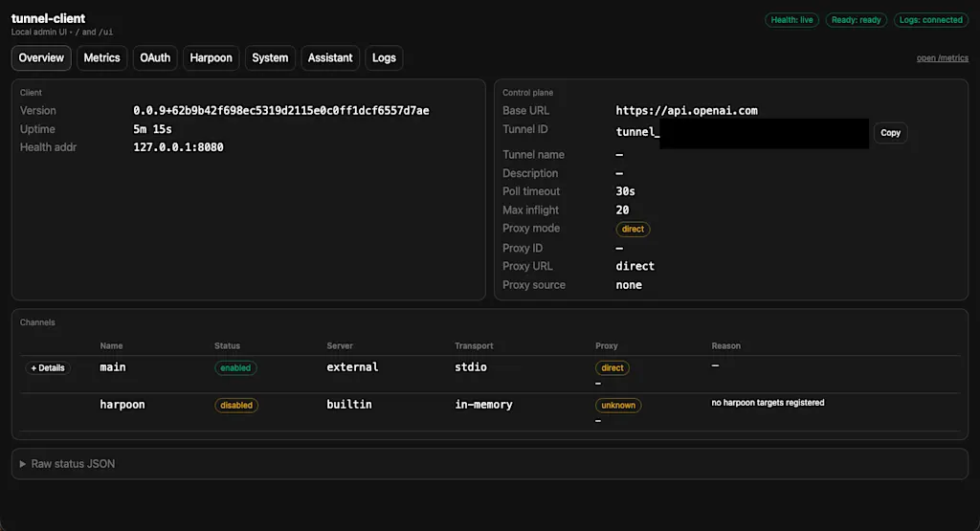980x531 pixels.
Task: Click the disabled status badge for harpoon
Action: pyautogui.click(x=236, y=406)
